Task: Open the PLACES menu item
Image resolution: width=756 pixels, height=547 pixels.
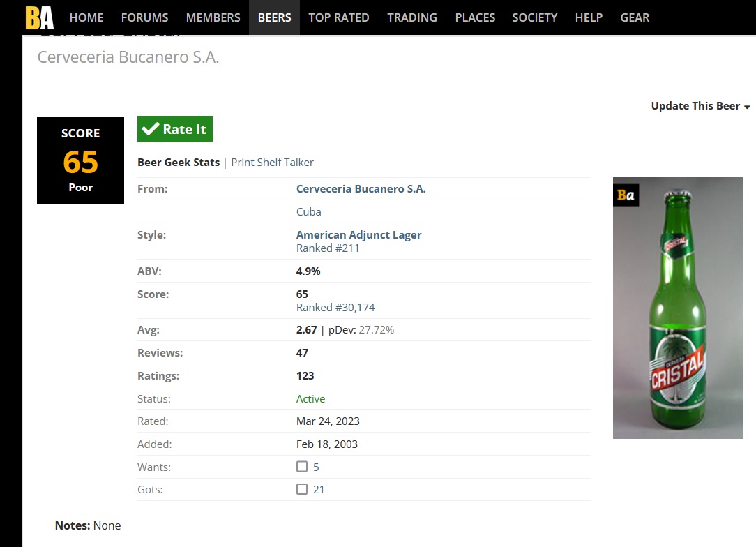Action: (x=474, y=17)
